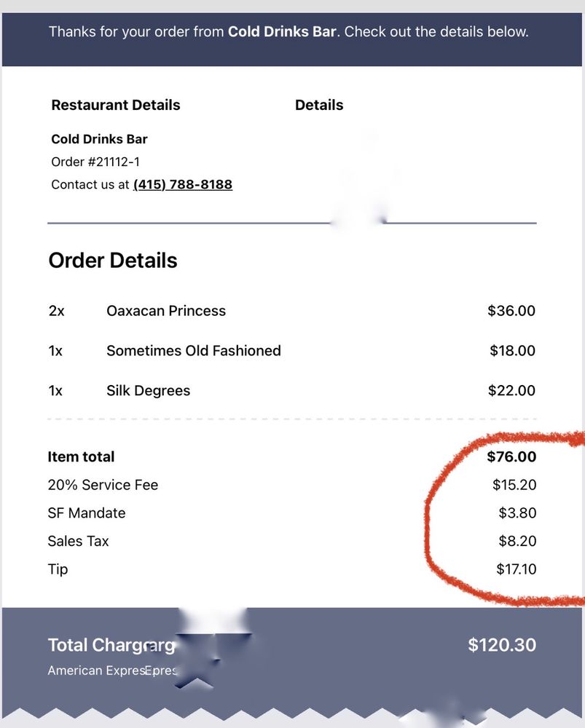Select the Order #21112-1 text

95,162
